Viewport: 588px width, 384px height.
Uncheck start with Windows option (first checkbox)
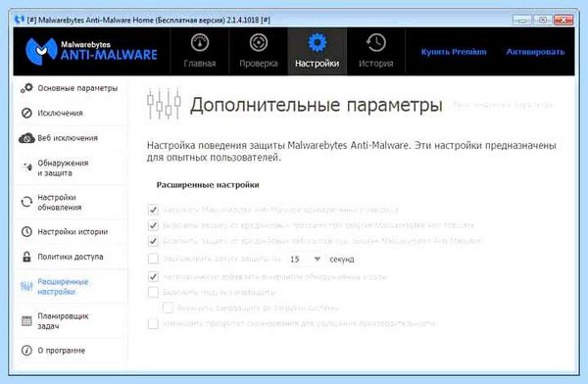(153, 210)
